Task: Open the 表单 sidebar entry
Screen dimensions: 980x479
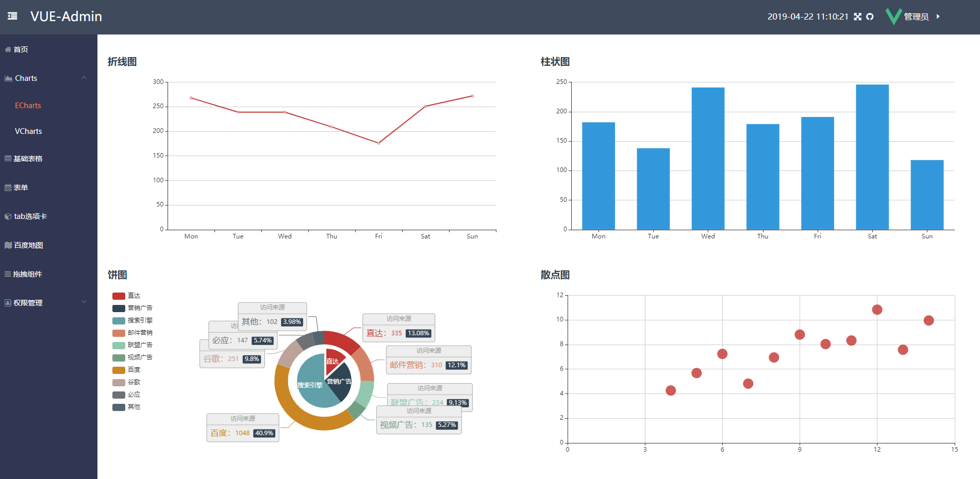Action: tap(21, 187)
